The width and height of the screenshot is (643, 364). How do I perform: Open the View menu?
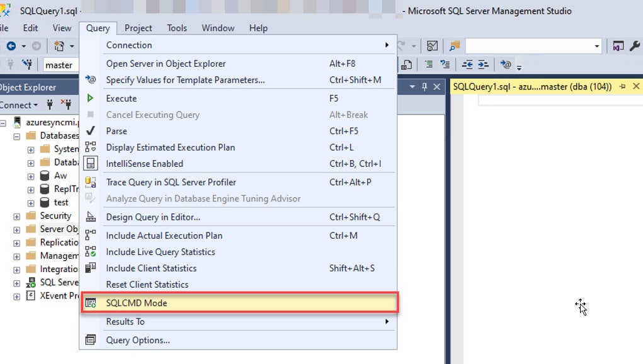(x=62, y=28)
